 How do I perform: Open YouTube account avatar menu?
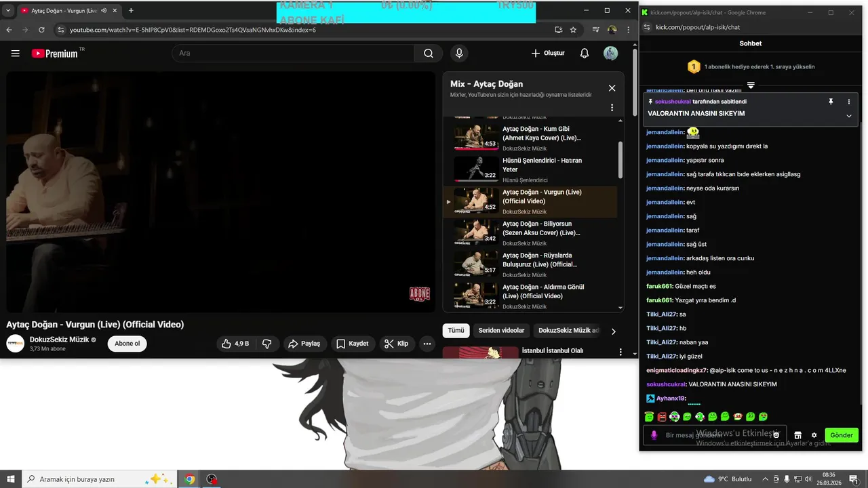611,54
